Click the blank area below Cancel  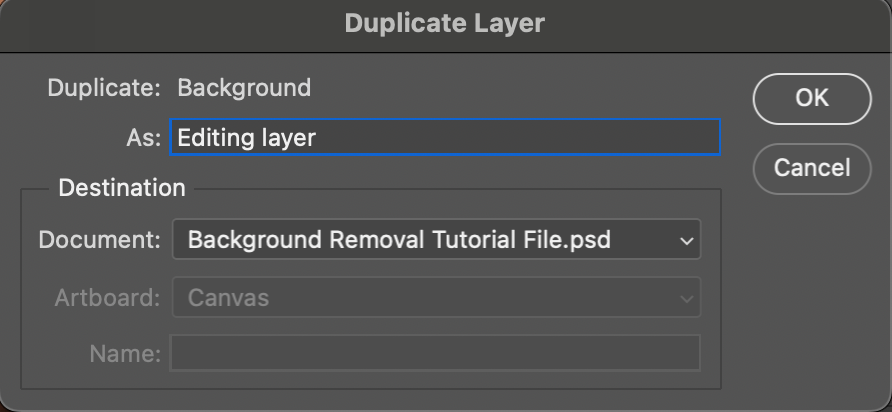[x=811, y=290]
